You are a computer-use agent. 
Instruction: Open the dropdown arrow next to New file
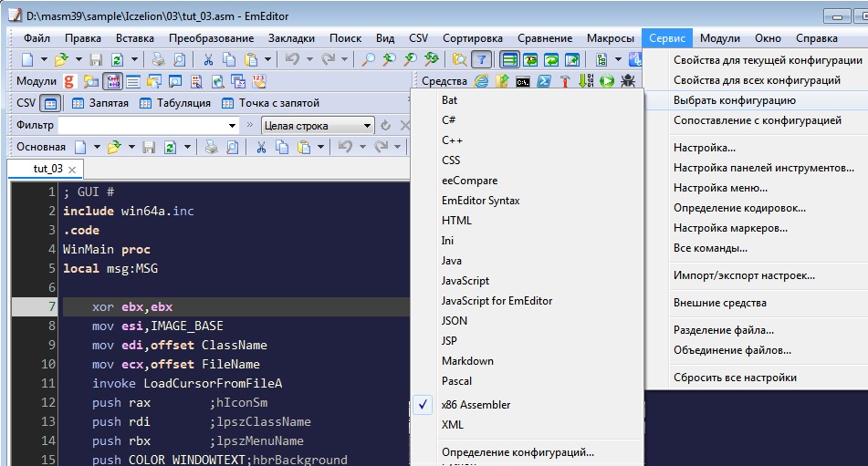pos(42,60)
